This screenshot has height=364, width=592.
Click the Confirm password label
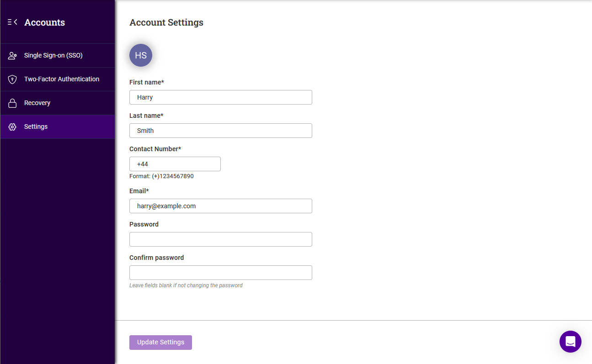tap(157, 258)
